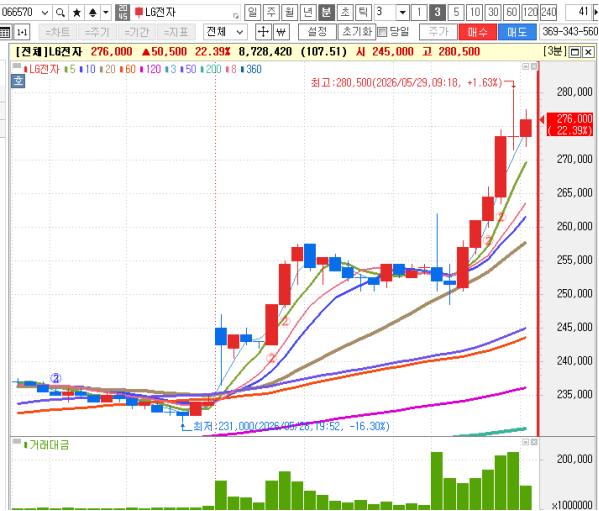The height and width of the screenshot is (511, 599).
Task: Set interval to 30 minutes
Action: click(x=493, y=12)
